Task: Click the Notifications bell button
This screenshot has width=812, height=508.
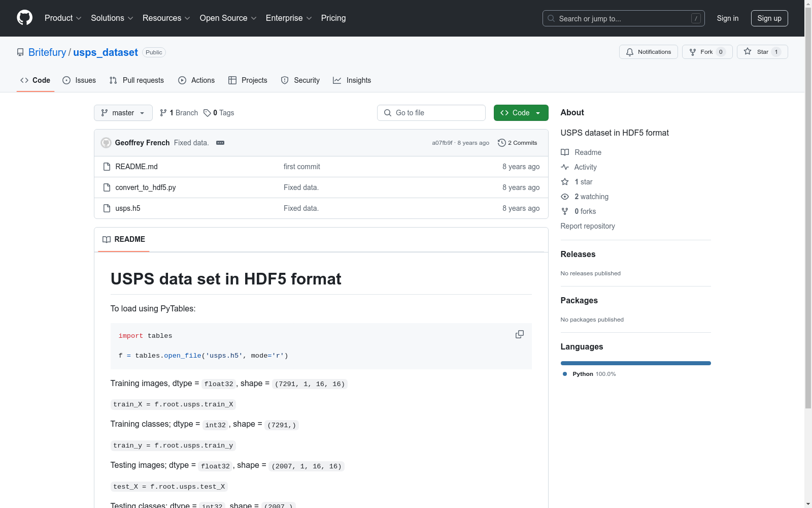Action: coord(648,52)
